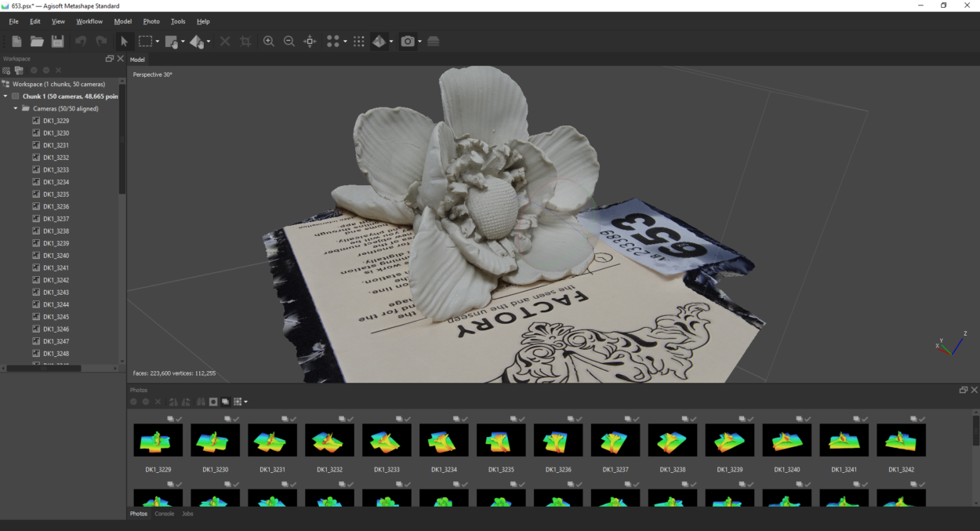
Task: Open the Workflow menu
Action: 89,21
